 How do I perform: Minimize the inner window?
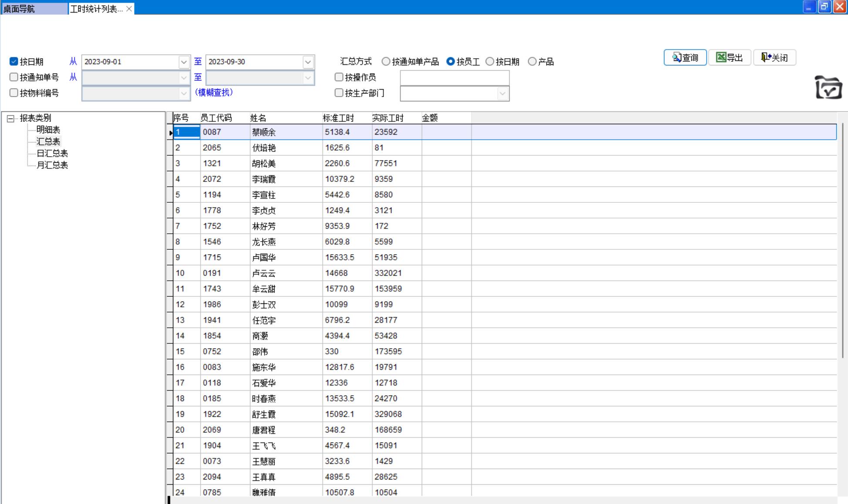809,7
